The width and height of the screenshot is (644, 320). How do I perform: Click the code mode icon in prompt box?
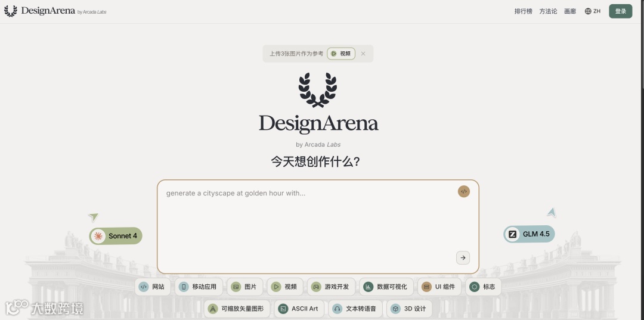464,192
